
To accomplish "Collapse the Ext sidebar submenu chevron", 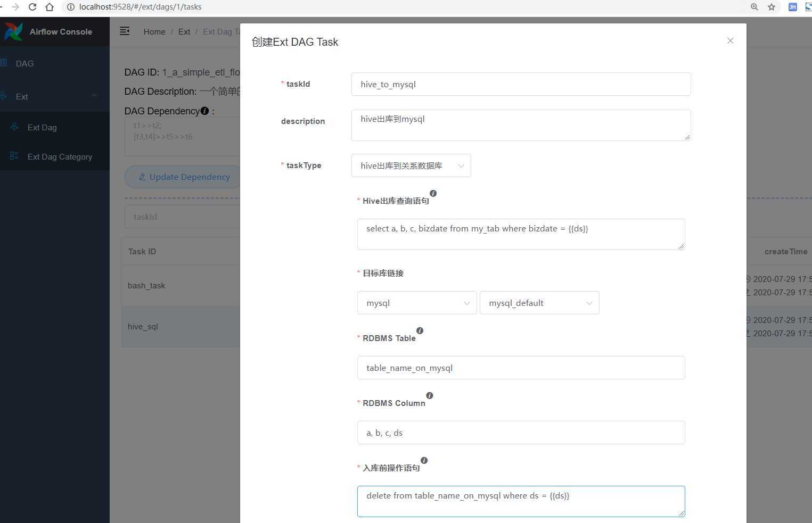I will point(94,96).
